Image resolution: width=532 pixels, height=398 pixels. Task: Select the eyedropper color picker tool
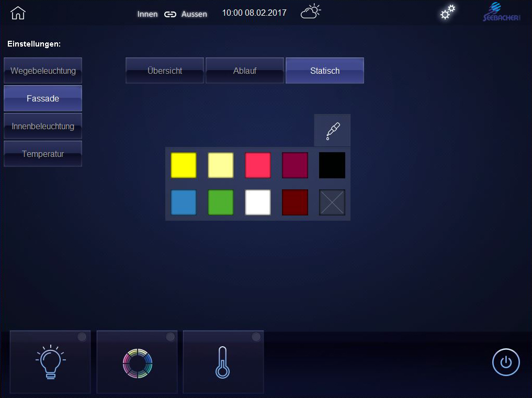[x=332, y=130]
